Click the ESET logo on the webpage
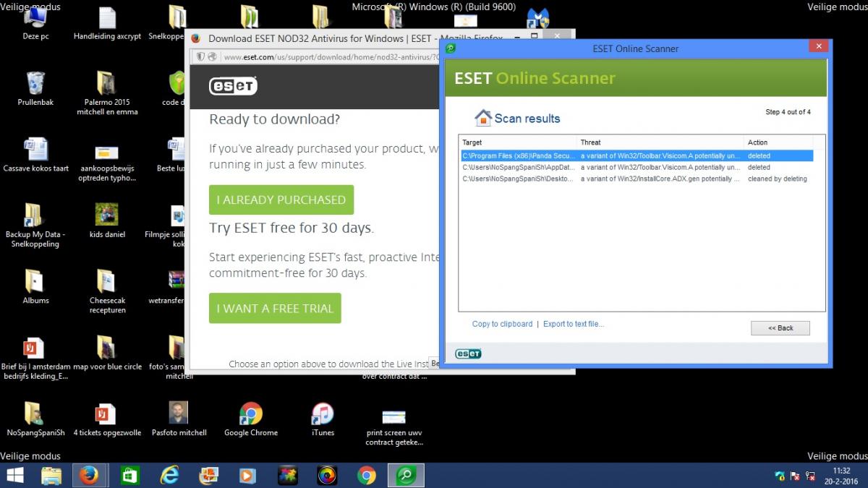 (x=233, y=85)
